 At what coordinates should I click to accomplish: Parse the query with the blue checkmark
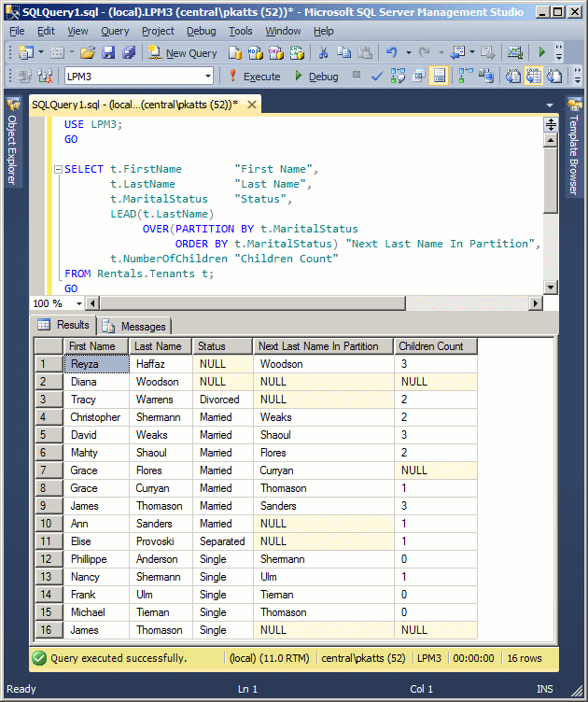click(377, 77)
